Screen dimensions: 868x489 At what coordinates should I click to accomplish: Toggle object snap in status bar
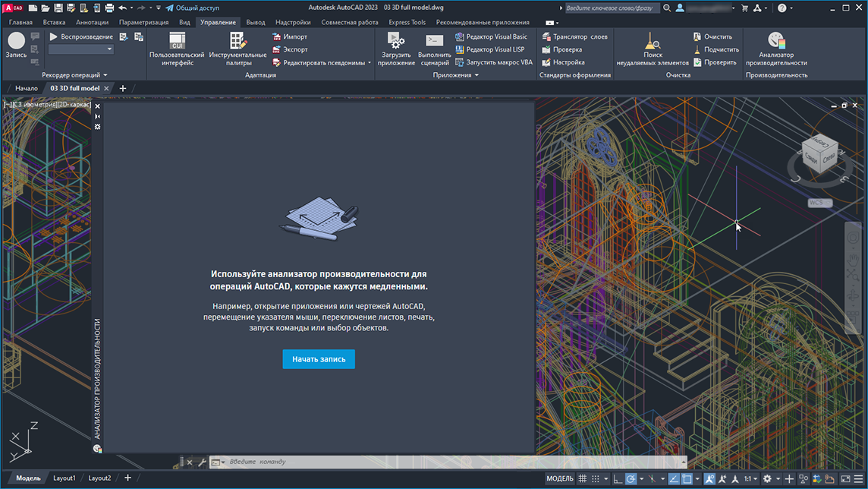(687, 478)
